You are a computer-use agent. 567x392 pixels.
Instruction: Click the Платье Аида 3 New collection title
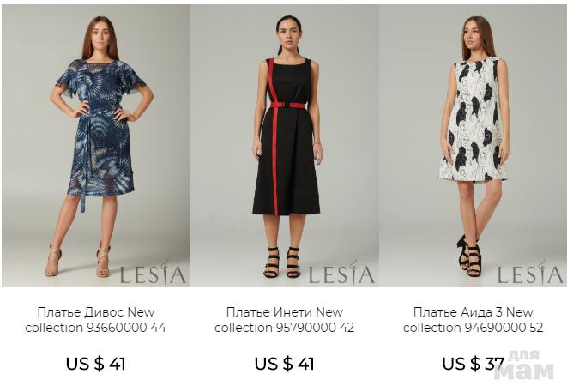coord(473,320)
